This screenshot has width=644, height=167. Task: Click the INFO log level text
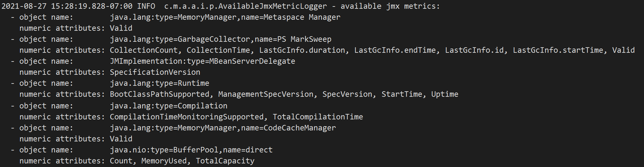[x=146, y=6]
